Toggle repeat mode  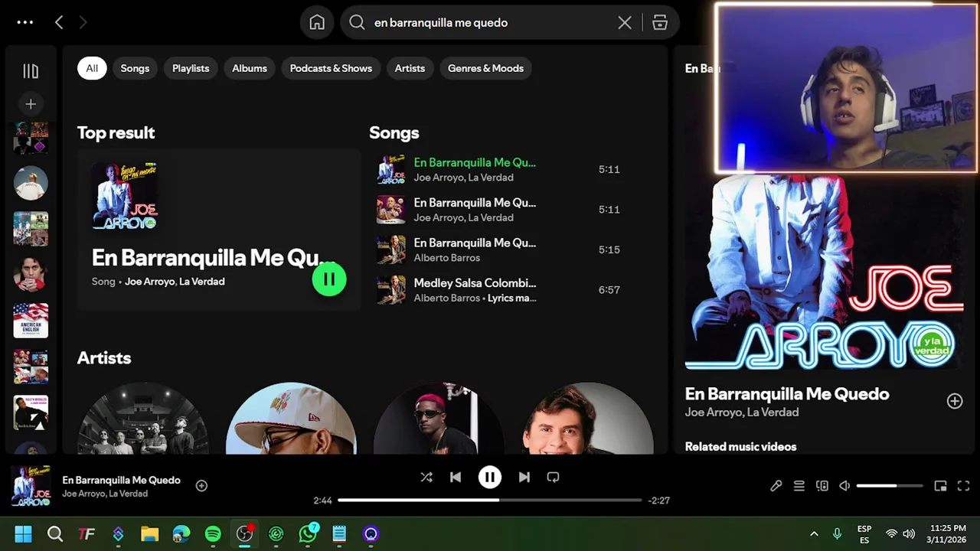point(554,477)
